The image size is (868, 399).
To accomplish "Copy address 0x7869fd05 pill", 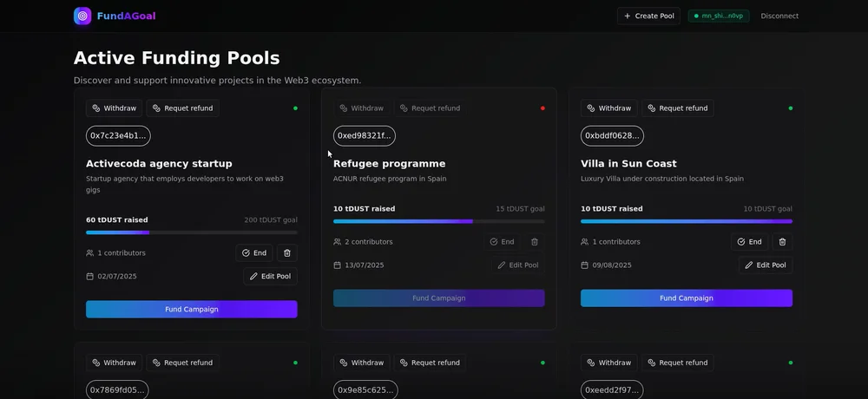I will tap(117, 390).
